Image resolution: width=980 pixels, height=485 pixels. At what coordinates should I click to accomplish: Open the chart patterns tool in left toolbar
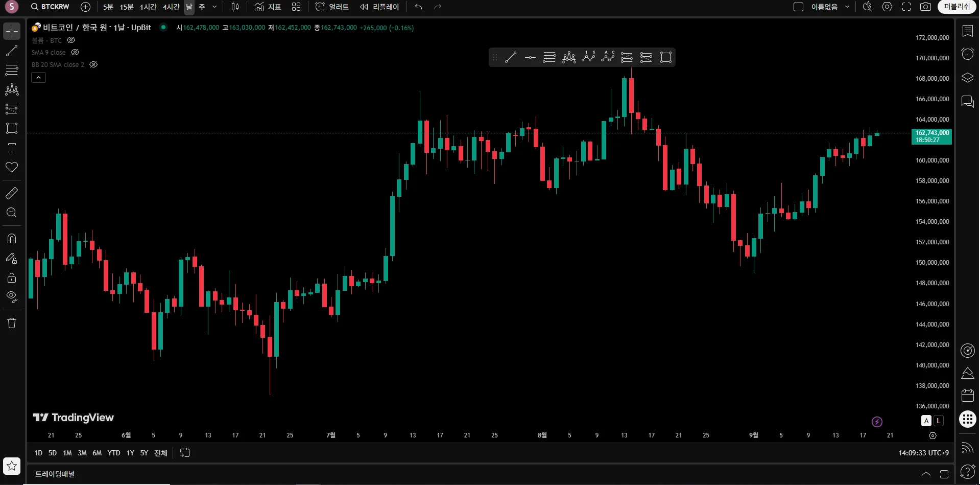(12, 89)
